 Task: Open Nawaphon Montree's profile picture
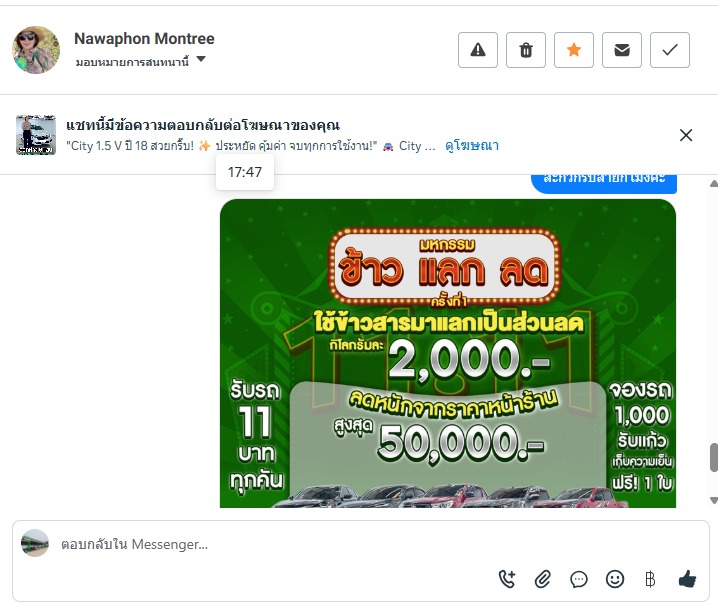tap(36, 50)
